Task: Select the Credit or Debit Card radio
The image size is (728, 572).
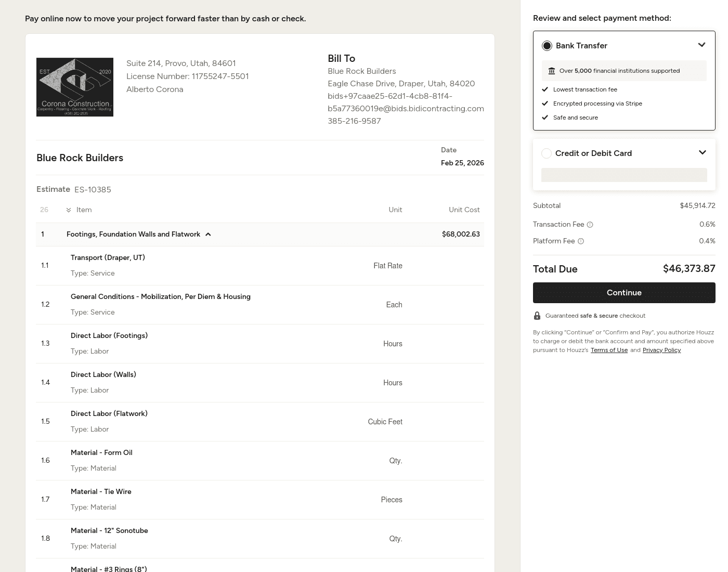Action: tap(547, 153)
